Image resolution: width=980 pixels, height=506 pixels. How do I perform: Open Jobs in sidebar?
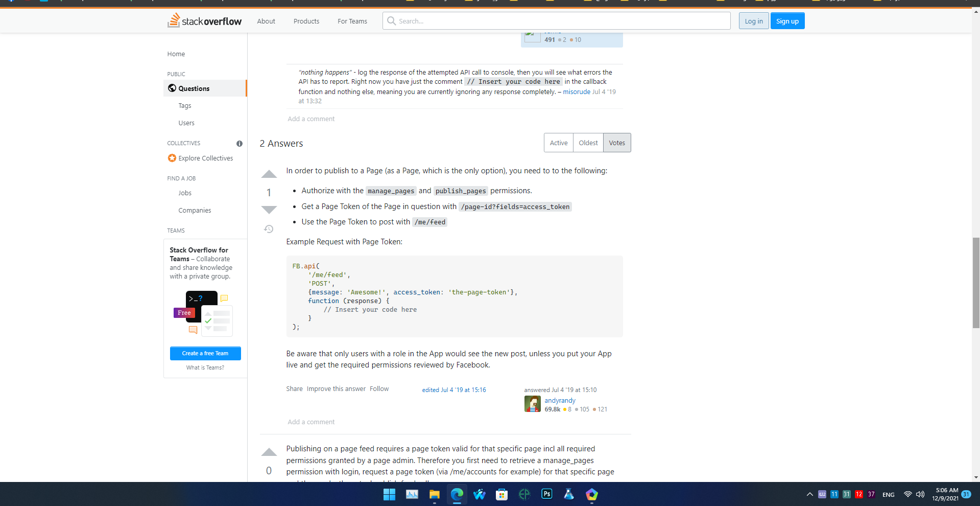tap(185, 193)
